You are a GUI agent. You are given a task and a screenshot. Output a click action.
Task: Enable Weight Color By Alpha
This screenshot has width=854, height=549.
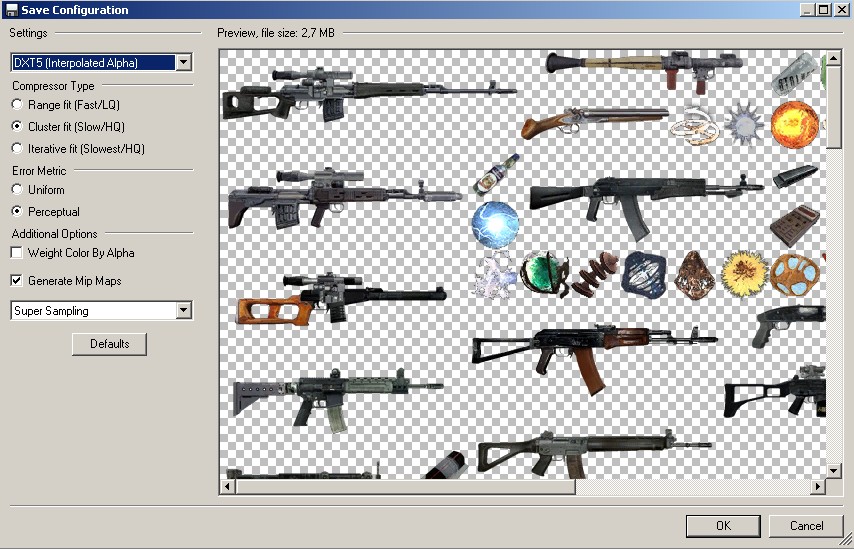pyautogui.click(x=17, y=253)
